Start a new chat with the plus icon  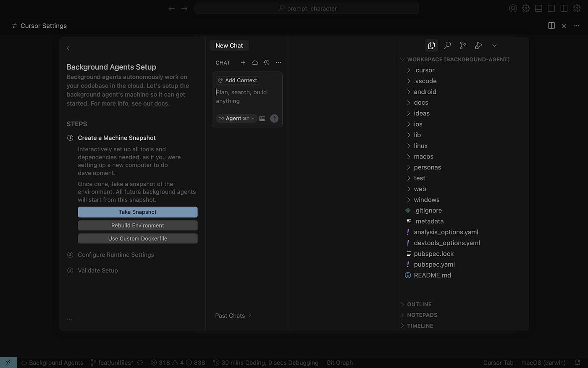pyautogui.click(x=243, y=62)
